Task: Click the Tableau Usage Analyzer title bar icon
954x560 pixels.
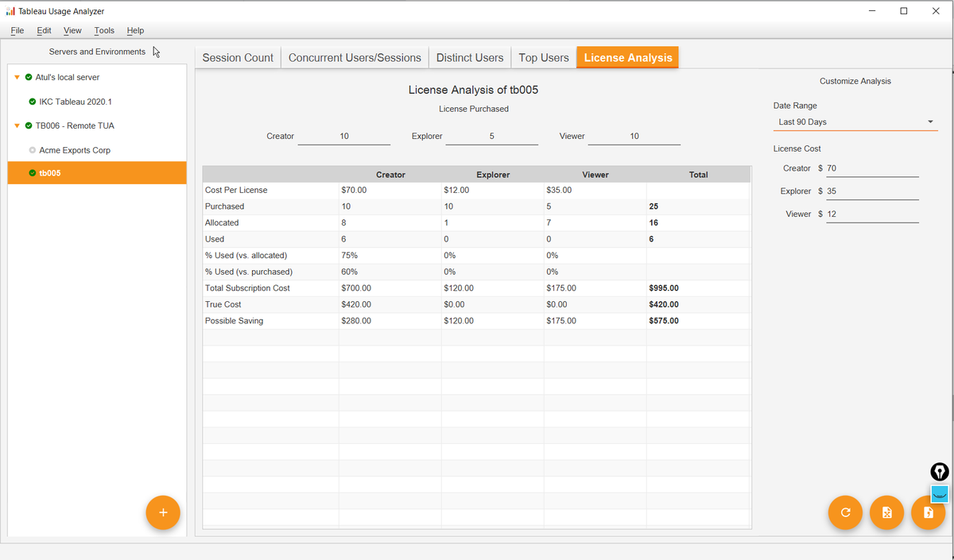Action: [10, 11]
